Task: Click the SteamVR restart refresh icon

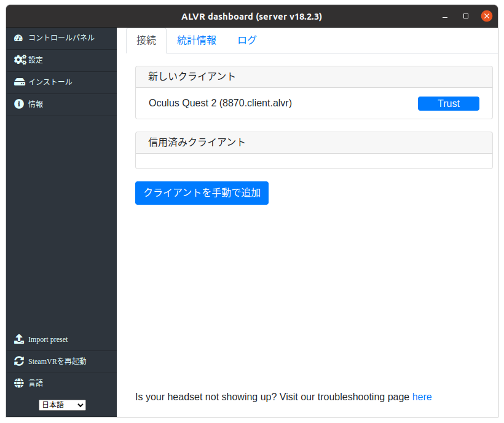Action: (x=17, y=361)
